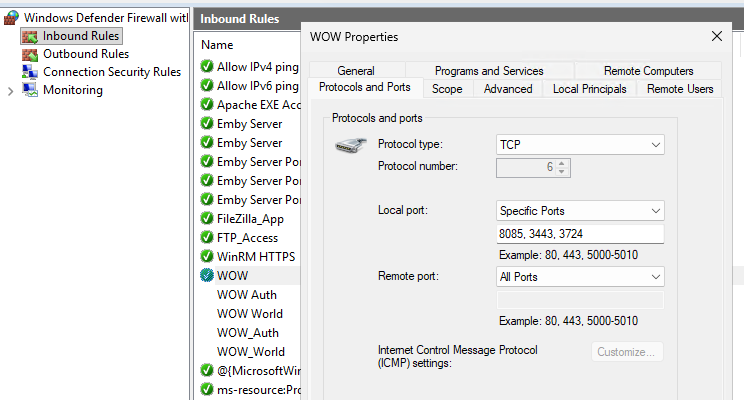
Task: Select Inbound Rules in the tree
Action: 81,36
